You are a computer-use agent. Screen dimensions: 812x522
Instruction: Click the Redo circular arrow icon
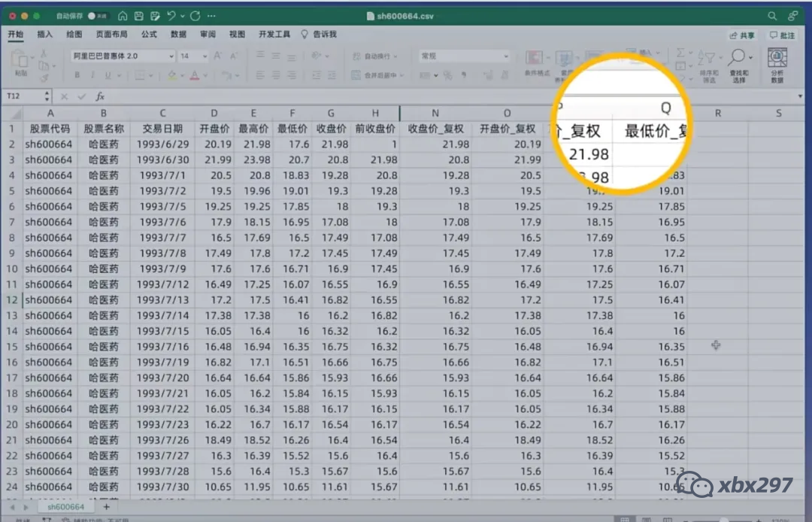click(x=195, y=16)
